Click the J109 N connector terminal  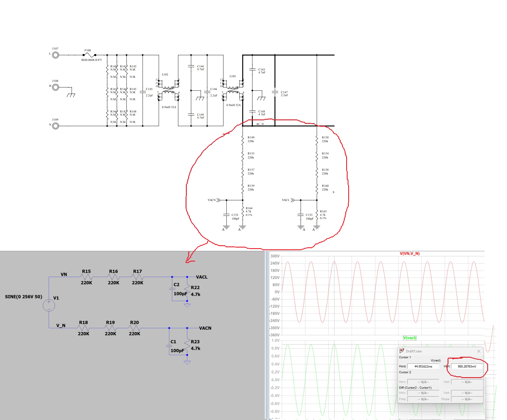pyautogui.click(x=55, y=126)
